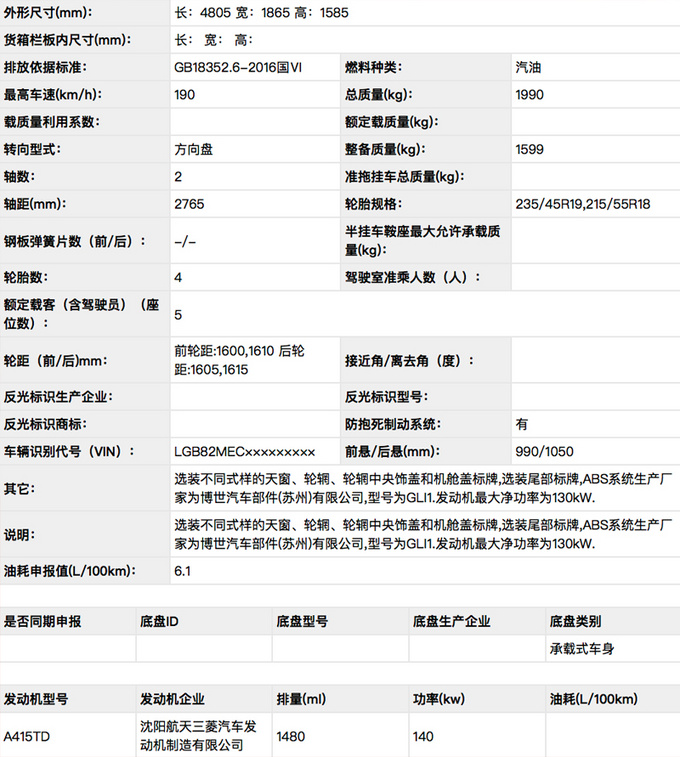Select the label 接近角/离去角（度）:
Image resolution: width=680 pixels, height=757 pixels.
tap(409, 361)
